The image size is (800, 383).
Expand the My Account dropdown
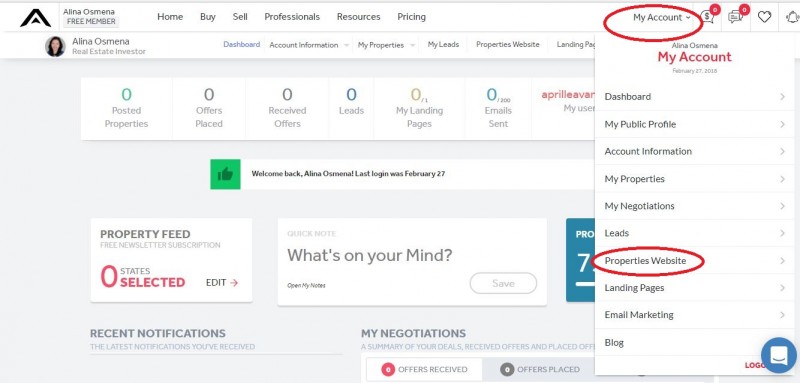tap(661, 17)
